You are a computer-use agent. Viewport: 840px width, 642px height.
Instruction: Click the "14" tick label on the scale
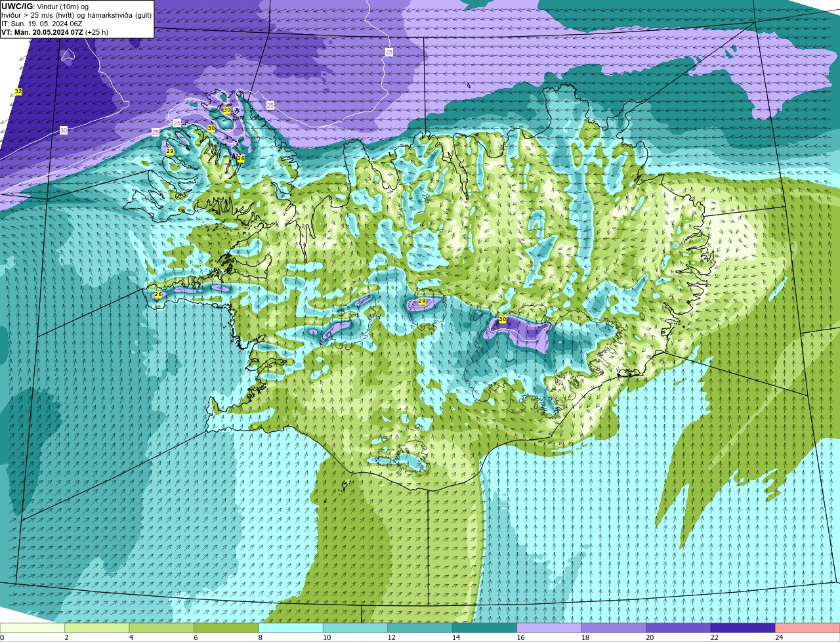point(456,637)
